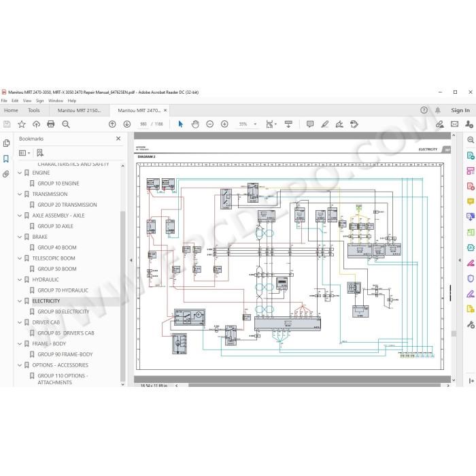Open GROUP 80 ELECTRICITY bookmark
The width and height of the screenshot is (476, 476).
coord(63,311)
